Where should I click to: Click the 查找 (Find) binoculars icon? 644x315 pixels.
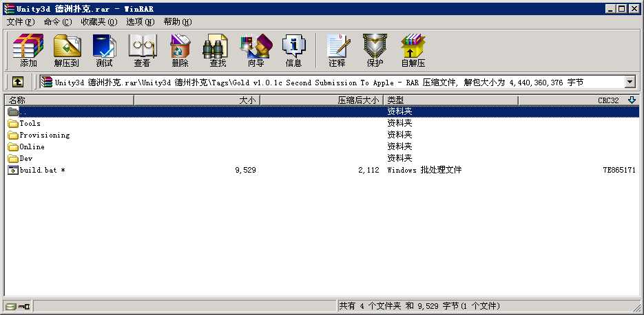pos(216,45)
